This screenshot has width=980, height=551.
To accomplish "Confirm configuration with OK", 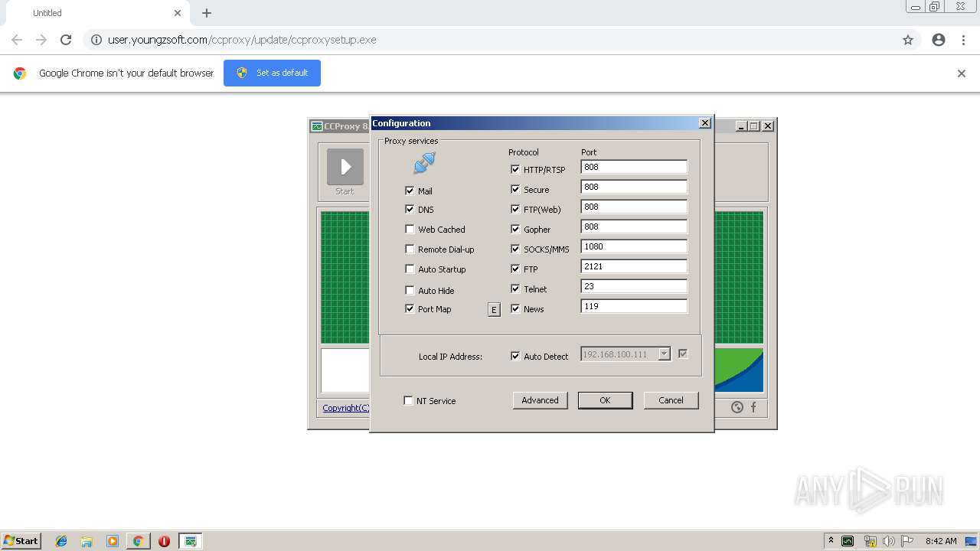I will tap(605, 400).
